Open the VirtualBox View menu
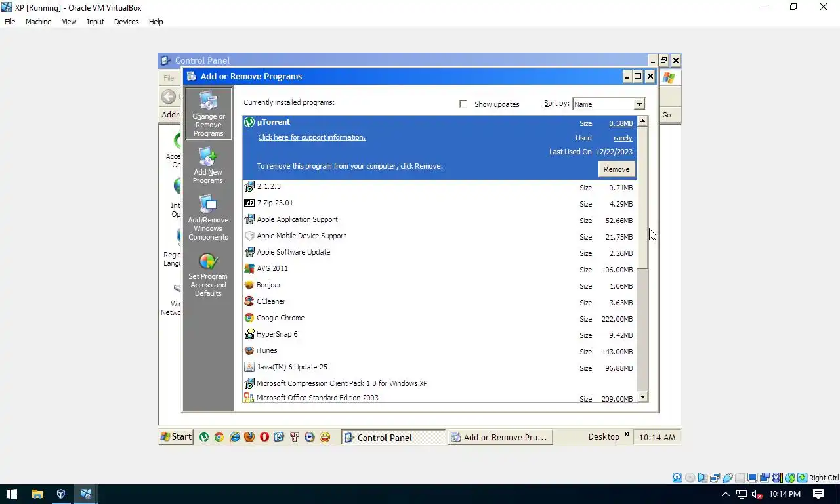Screen dimensions: 840x504 pyautogui.click(x=69, y=22)
